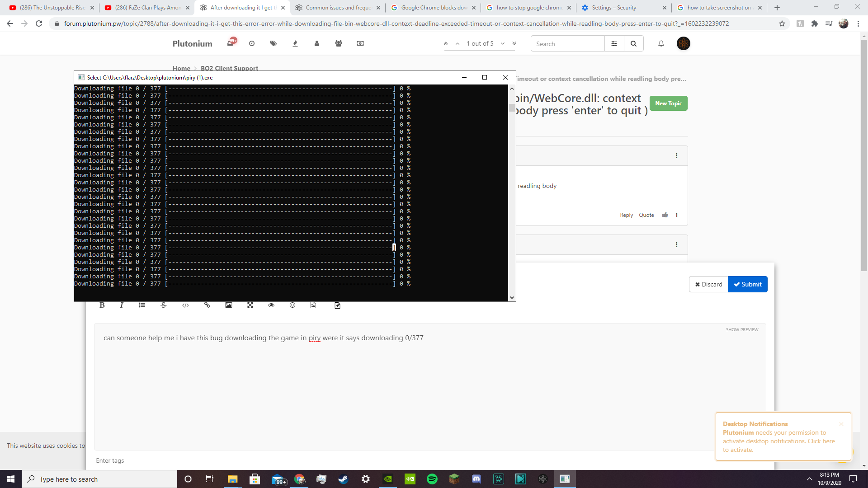868x488 pixels.
Task: Jump to last post double-down arrow
Action: pos(514,44)
